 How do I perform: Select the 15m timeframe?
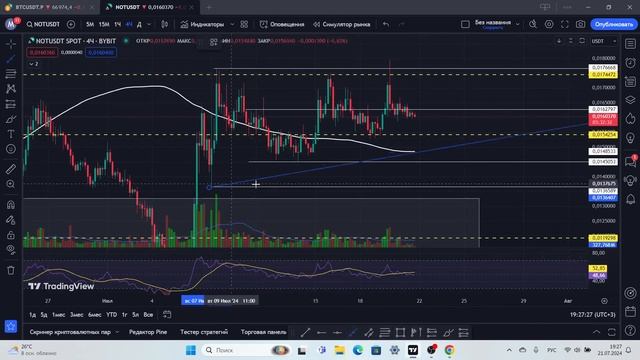104,24
